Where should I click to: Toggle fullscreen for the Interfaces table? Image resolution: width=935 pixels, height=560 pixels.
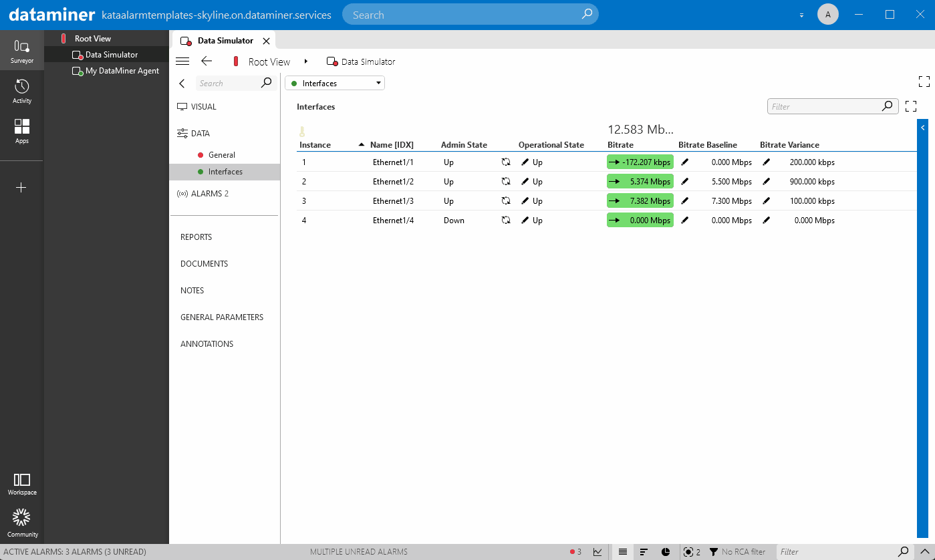click(910, 106)
